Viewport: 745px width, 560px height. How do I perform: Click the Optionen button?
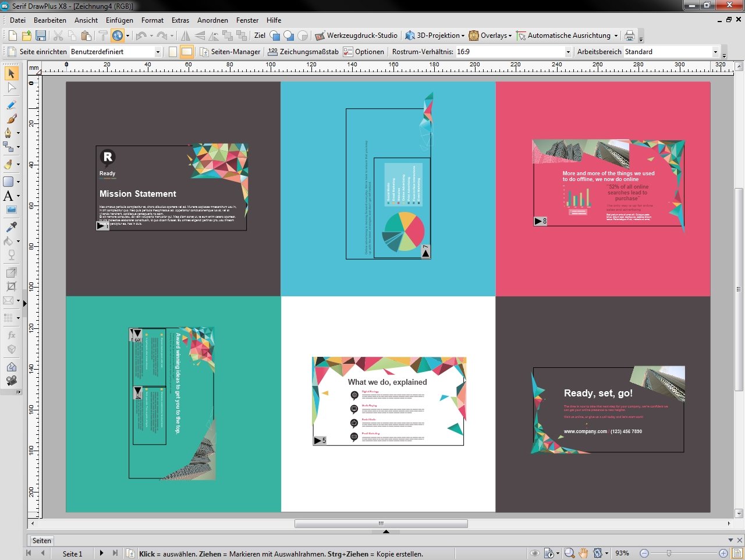pos(364,52)
